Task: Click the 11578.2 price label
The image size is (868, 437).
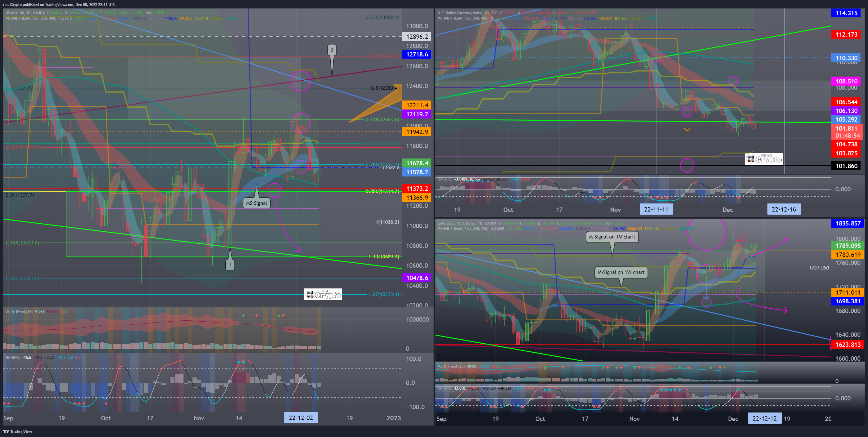Action: (x=417, y=172)
